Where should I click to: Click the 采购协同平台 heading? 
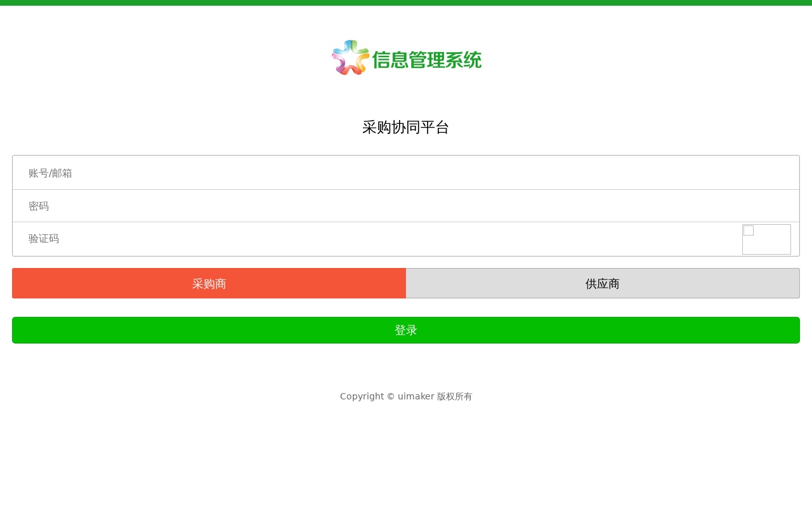(x=406, y=127)
